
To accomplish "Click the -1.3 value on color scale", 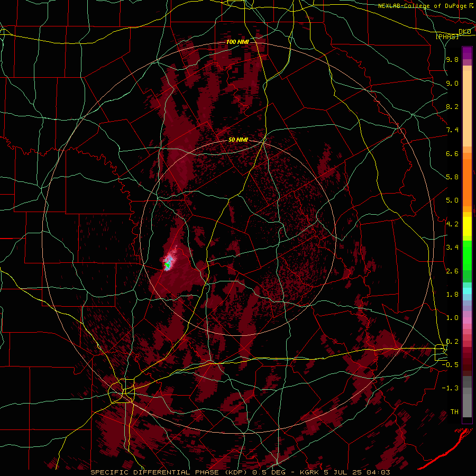I will tap(450, 388).
